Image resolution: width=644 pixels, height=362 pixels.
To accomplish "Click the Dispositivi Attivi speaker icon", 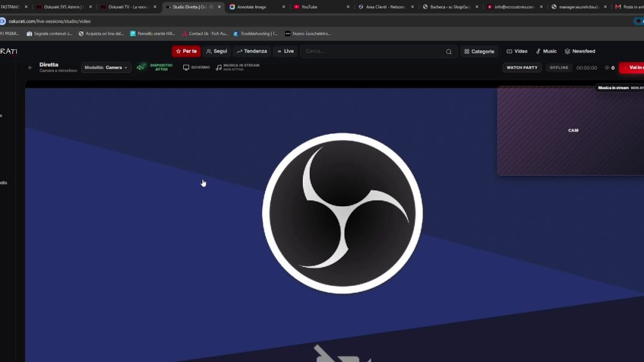I will coord(141,67).
